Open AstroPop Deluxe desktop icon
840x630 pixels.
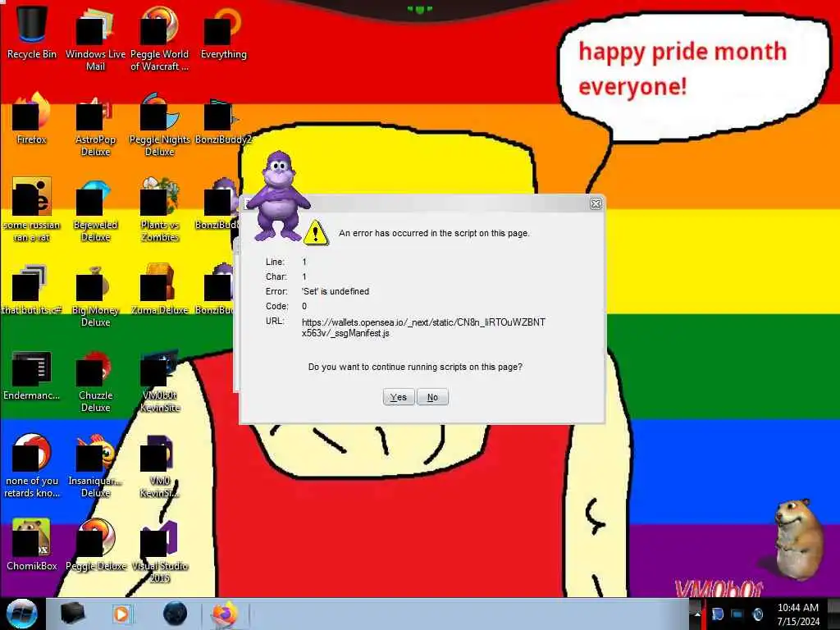pyautogui.click(x=95, y=125)
